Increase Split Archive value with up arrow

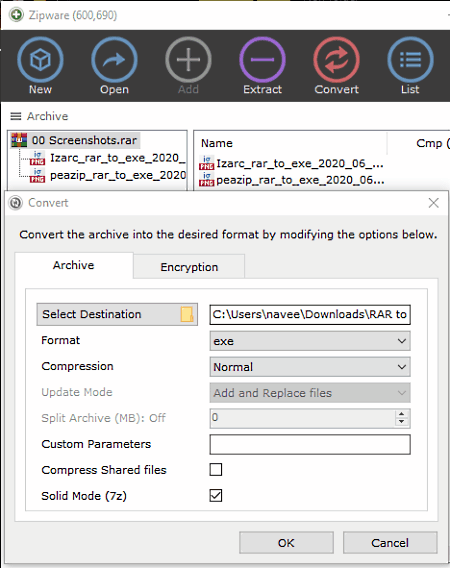[401, 414]
